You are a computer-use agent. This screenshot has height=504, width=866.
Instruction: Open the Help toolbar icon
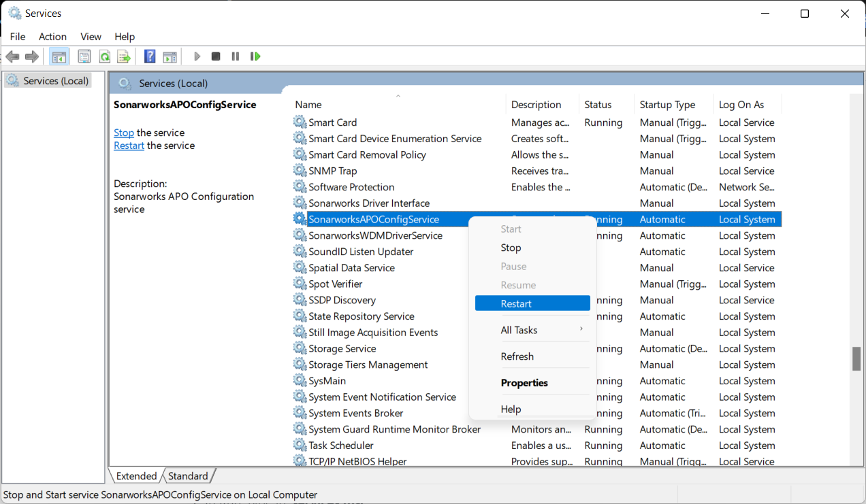tap(150, 56)
